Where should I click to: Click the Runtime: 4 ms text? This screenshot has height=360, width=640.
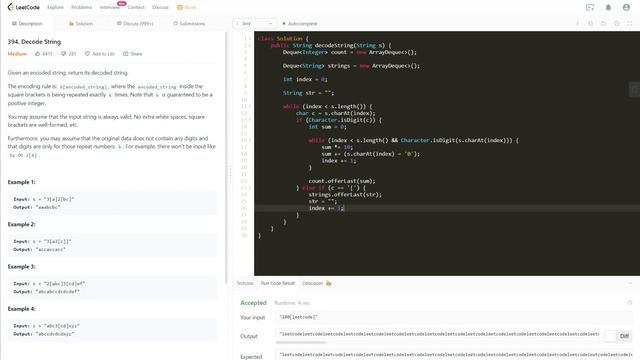(x=292, y=303)
